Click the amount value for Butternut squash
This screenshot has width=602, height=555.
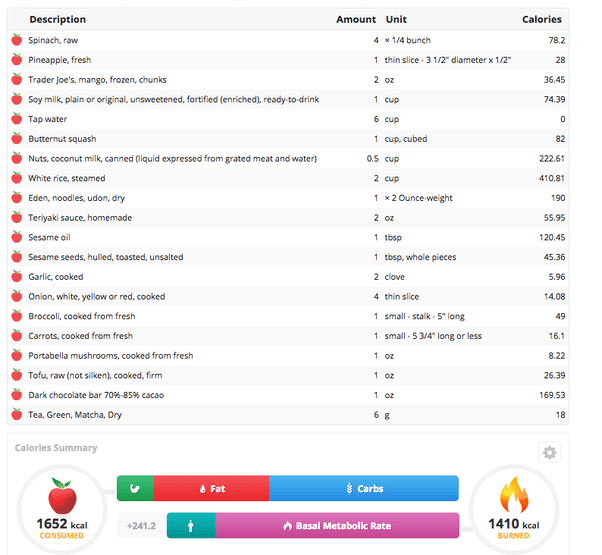click(376, 139)
